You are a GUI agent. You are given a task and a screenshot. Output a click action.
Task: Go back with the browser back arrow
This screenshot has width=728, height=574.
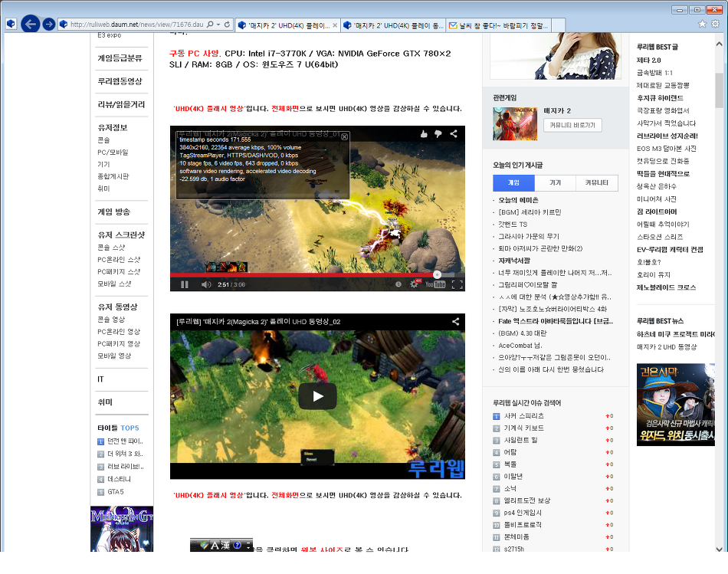point(30,24)
